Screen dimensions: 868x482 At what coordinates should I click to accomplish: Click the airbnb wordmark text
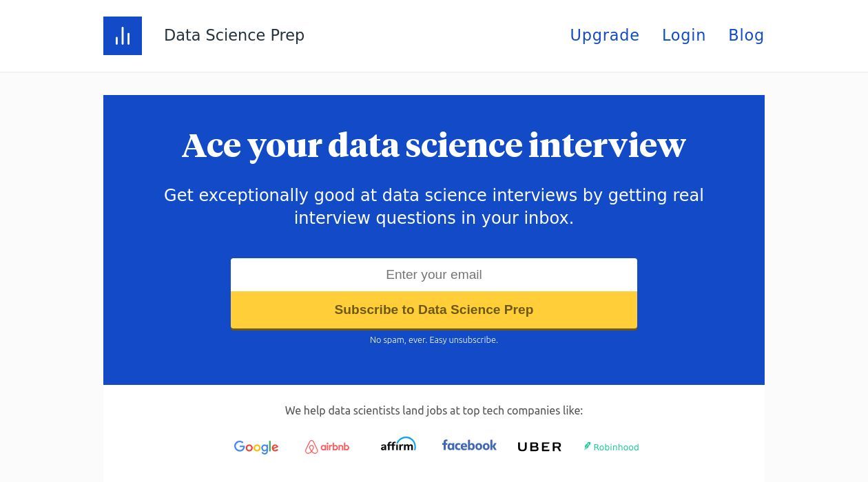[335, 447]
